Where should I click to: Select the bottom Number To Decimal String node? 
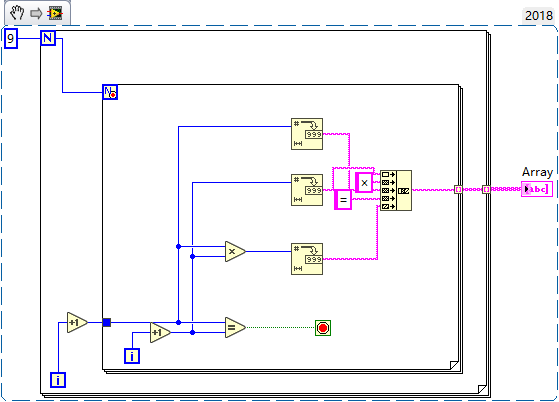307,259
